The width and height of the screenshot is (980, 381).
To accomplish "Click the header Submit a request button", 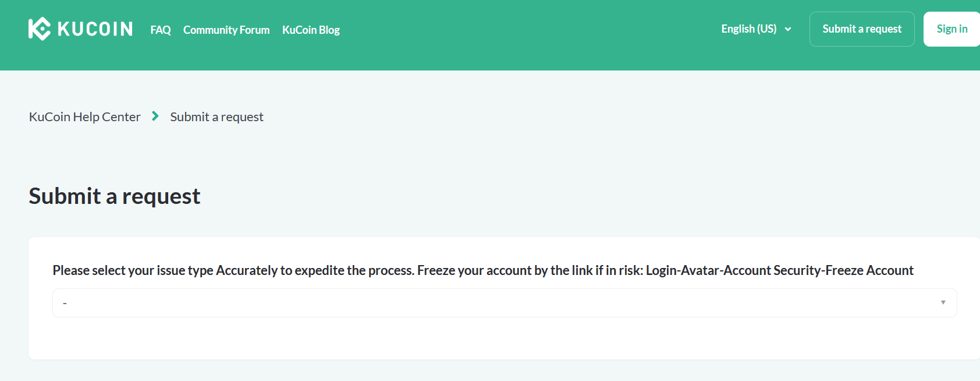I will tap(862, 29).
